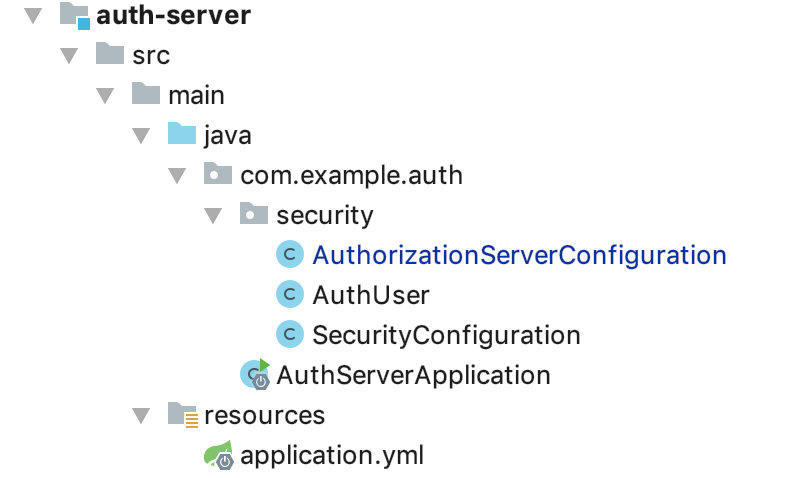
Task: Click the src folder icon
Action: point(110,55)
